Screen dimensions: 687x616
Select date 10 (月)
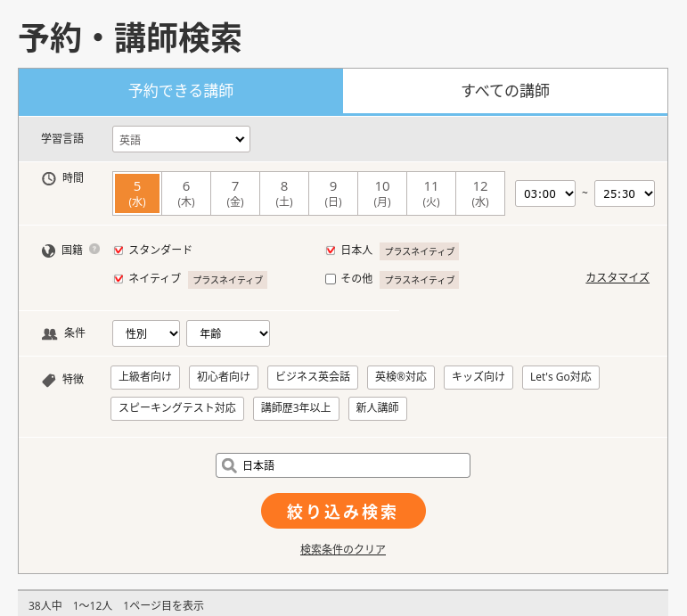(382, 193)
